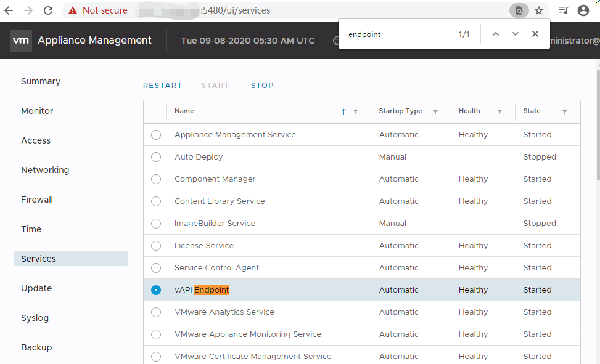600x364 pixels.
Task: Open the Startup Type column filter
Action: point(435,111)
